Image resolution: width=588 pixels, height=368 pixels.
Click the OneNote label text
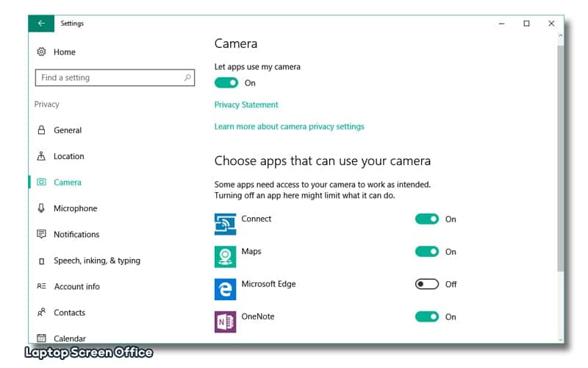click(x=258, y=316)
